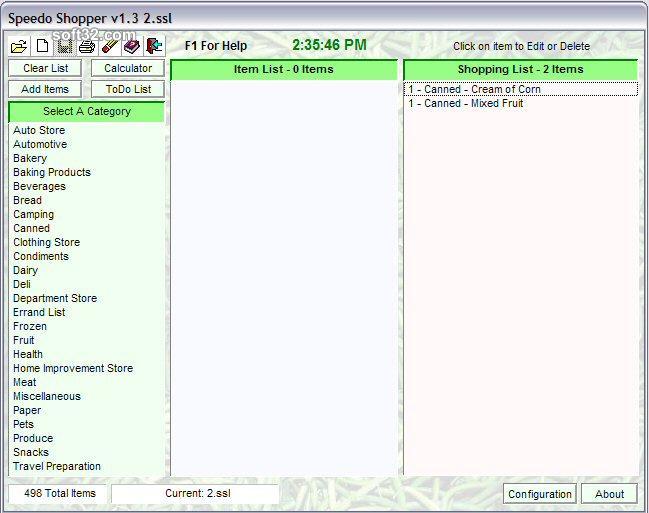The width and height of the screenshot is (649, 513).
Task: Click the pencil eraser edit icon
Action: point(110,46)
